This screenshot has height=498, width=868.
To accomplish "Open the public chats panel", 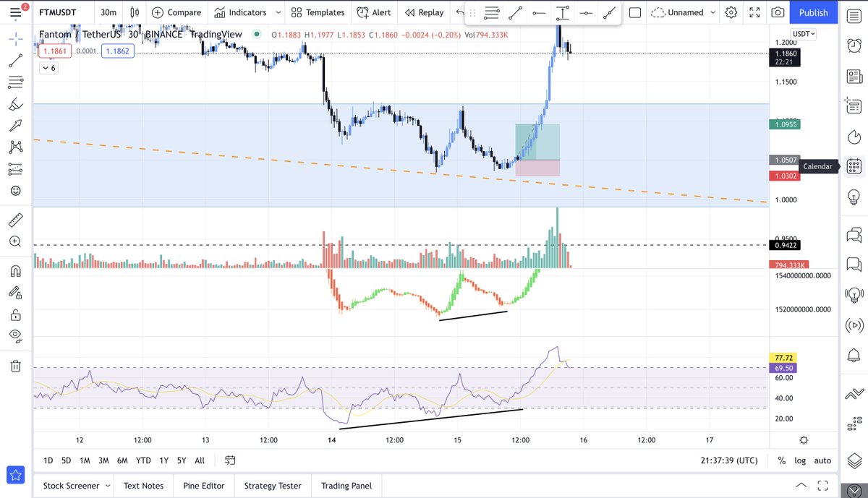I will click(x=853, y=234).
